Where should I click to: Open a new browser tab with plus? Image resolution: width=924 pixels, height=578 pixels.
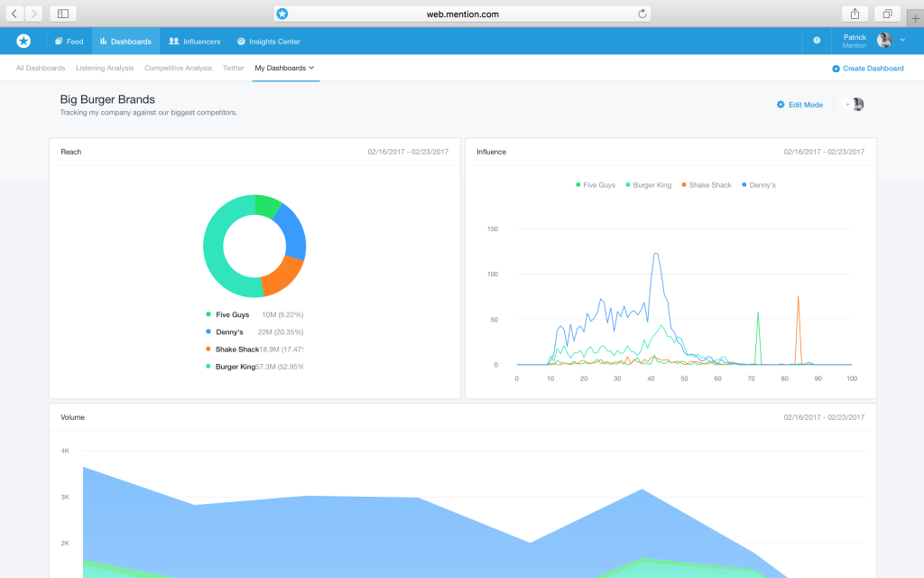[x=915, y=18]
